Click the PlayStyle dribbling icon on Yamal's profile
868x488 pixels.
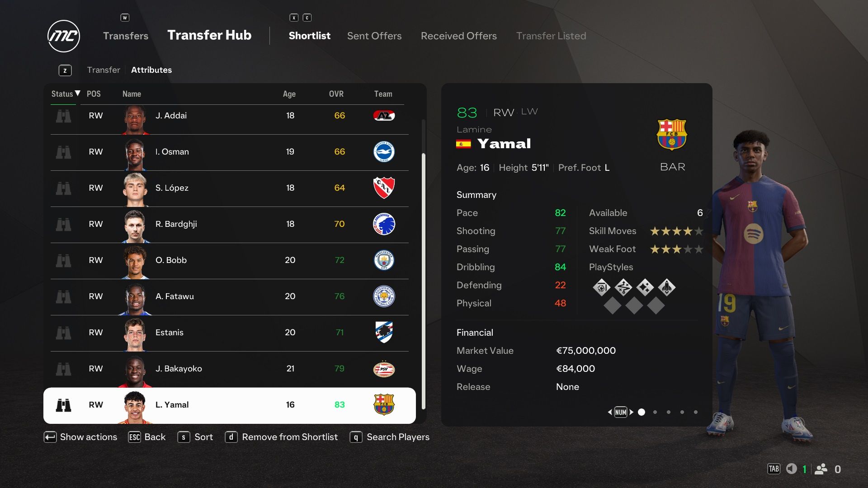pyautogui.click(x=623, y=286)
